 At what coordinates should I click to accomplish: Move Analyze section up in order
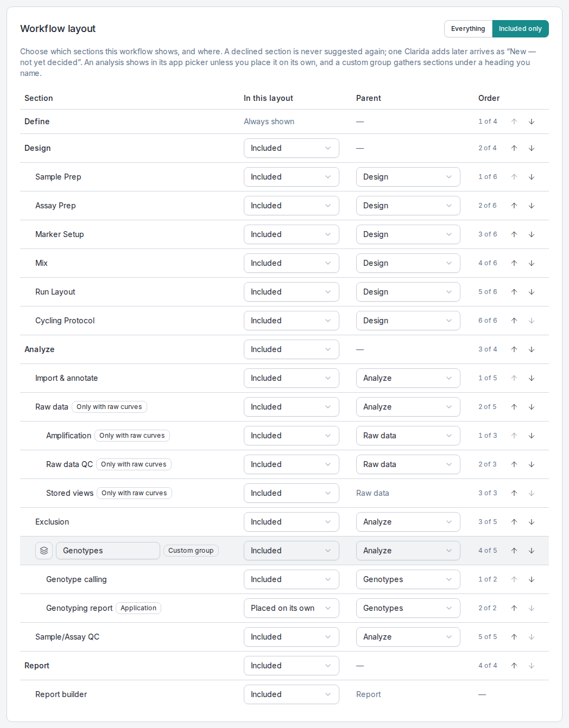pos(514,349)
